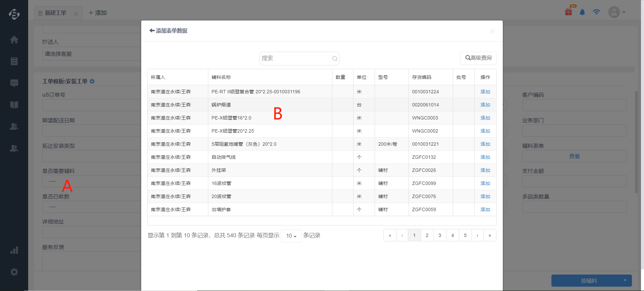Click the magnifier icon in search box

click(x=335, y=59)
